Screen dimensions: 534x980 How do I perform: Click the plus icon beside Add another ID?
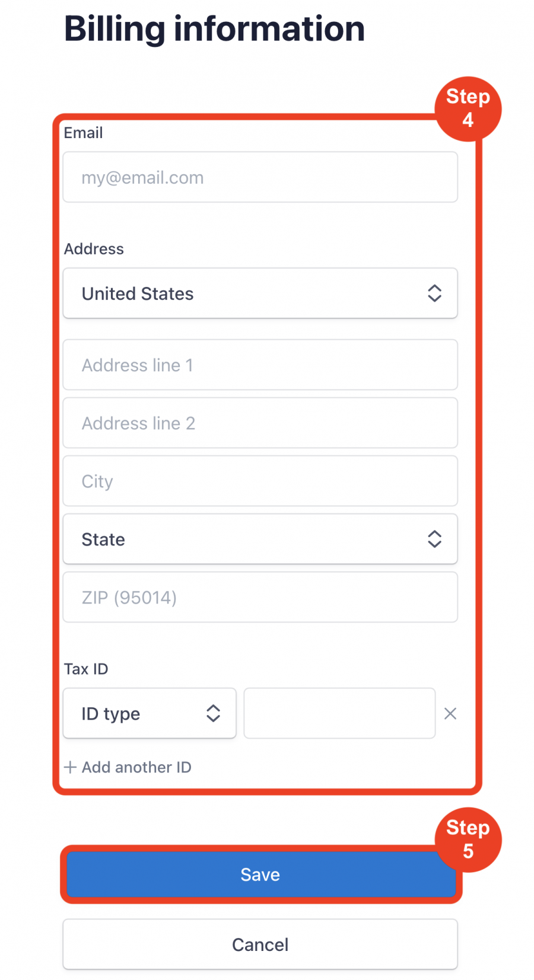(70, 767)
